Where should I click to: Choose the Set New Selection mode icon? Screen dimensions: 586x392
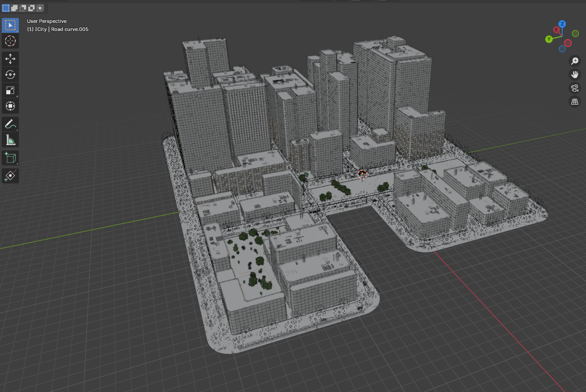click(6, 8)
